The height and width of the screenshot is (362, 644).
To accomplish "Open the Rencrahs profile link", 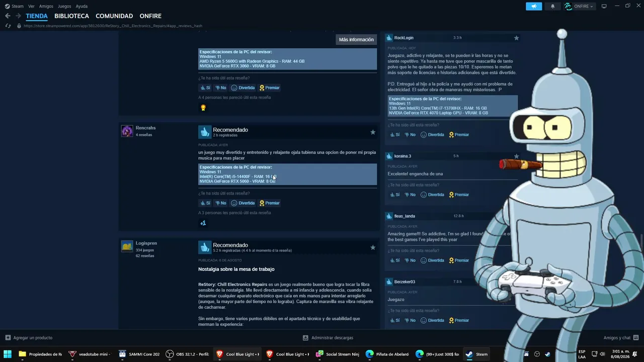I will pyautogui.click(x=146, y=128).
